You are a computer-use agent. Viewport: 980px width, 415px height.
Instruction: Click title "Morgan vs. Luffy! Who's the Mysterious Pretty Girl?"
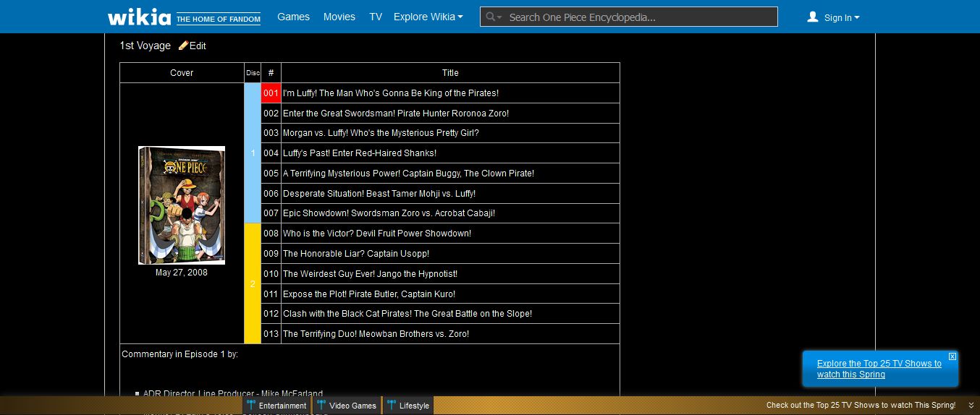pos(381,133)
